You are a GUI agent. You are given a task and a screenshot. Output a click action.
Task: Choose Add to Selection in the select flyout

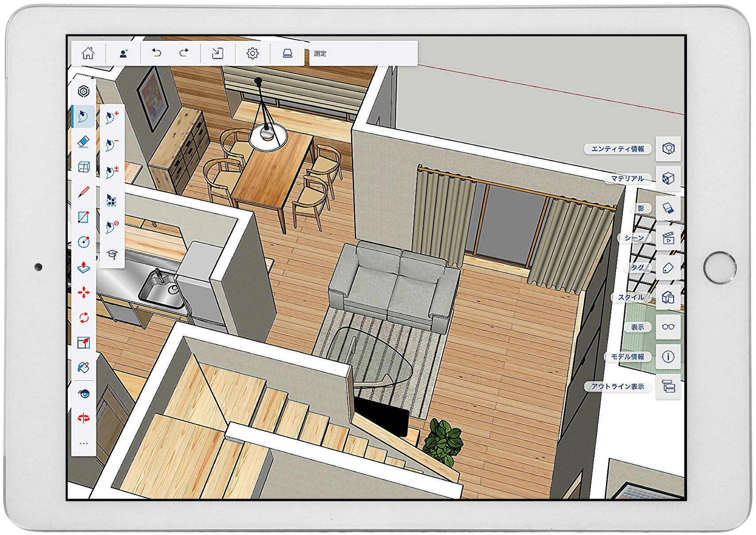tap(112, 117)
